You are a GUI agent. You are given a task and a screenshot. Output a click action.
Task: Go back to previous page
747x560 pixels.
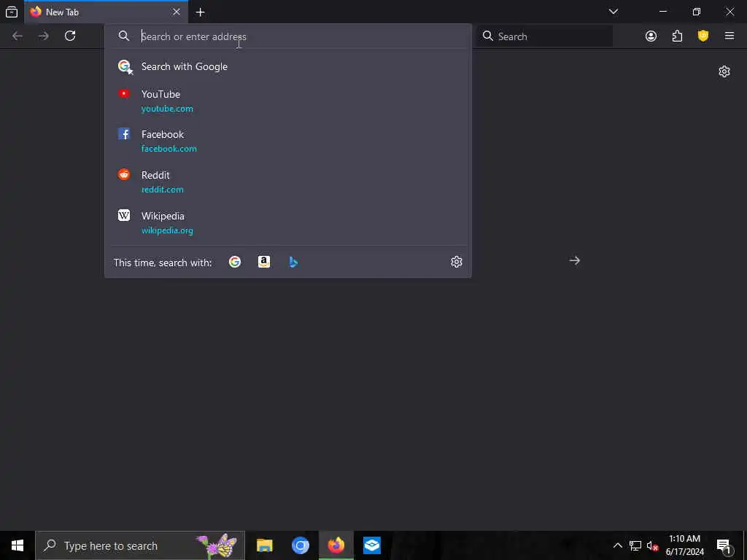click(18, 36)
